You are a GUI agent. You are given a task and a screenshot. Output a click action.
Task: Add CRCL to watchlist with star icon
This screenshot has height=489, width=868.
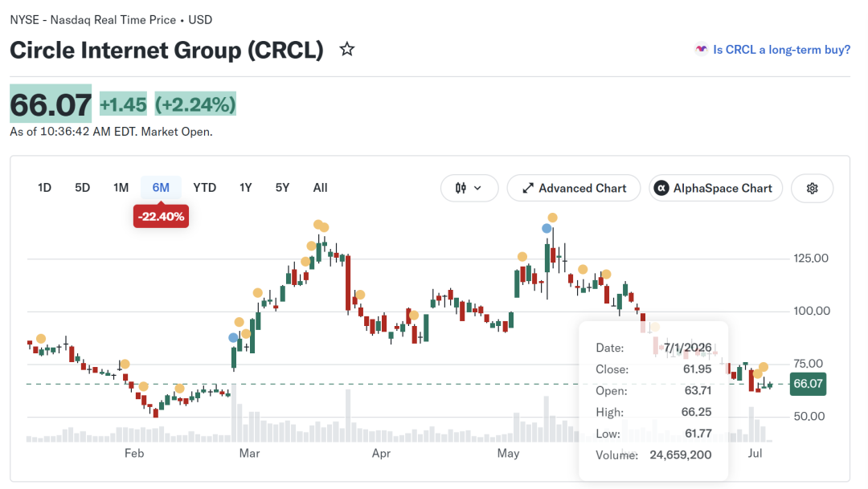pyautogui.click(x=347, y=49)
